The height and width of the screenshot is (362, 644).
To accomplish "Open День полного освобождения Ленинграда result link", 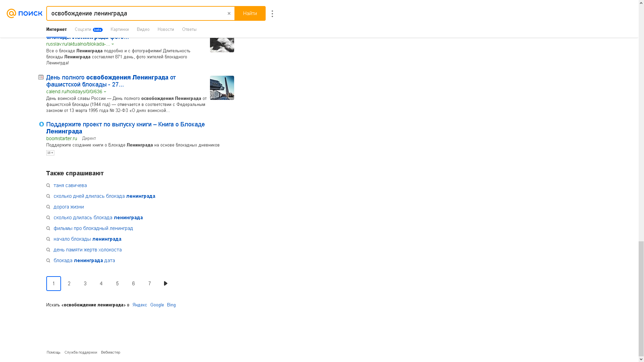I will (111, 81).
